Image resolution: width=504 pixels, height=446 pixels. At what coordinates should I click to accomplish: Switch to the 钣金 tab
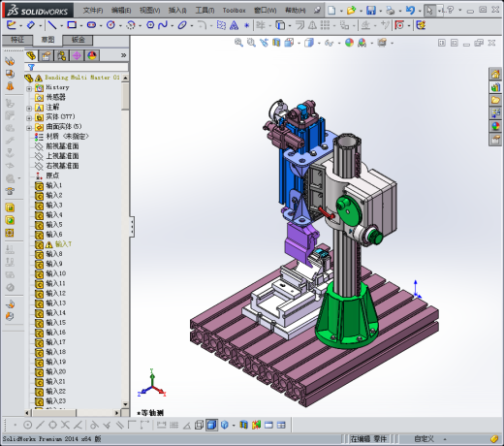[x=78, y=40]
